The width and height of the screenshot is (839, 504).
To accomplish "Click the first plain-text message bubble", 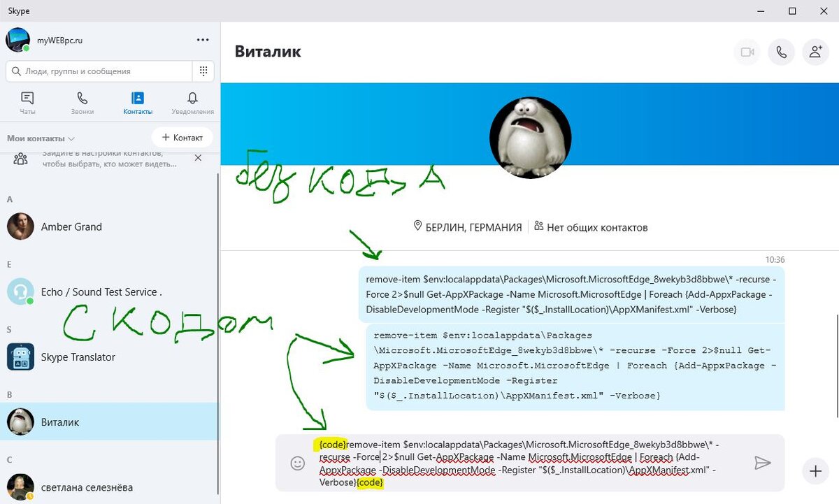I will 571,294.
